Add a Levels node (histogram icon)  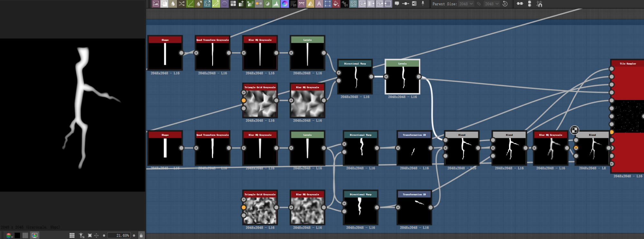[276, 4]
